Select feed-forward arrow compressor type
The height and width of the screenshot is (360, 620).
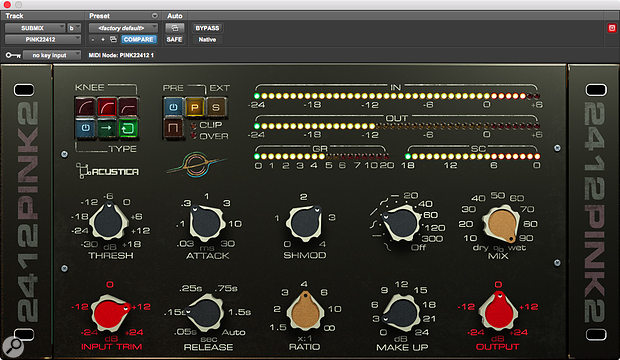106,128
